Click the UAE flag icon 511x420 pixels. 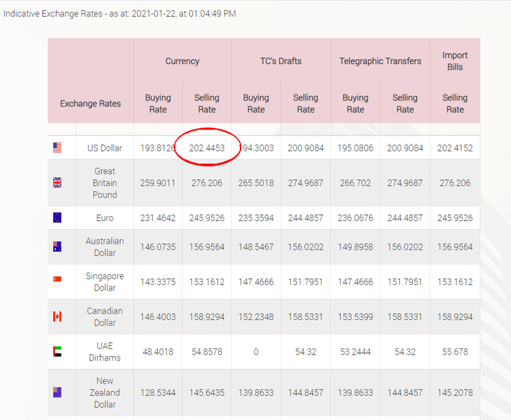click(57, 352)
